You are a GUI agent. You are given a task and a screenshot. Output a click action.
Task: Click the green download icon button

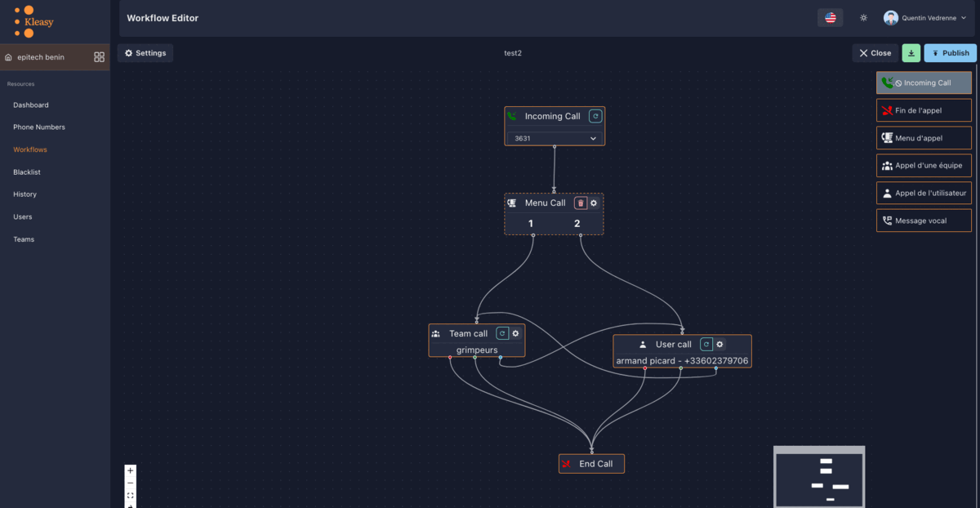coord(911,53)
